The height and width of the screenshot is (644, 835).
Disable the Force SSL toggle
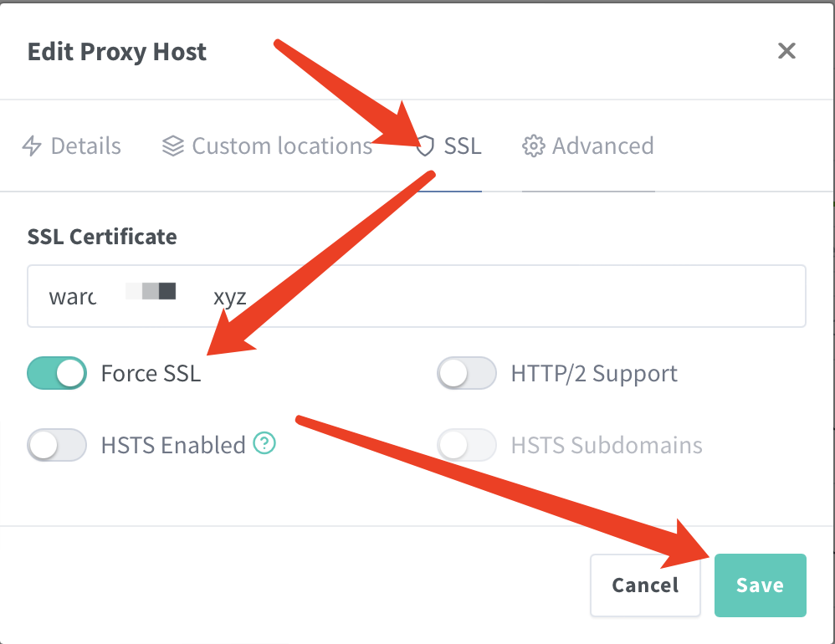click(x=57, y=373)
